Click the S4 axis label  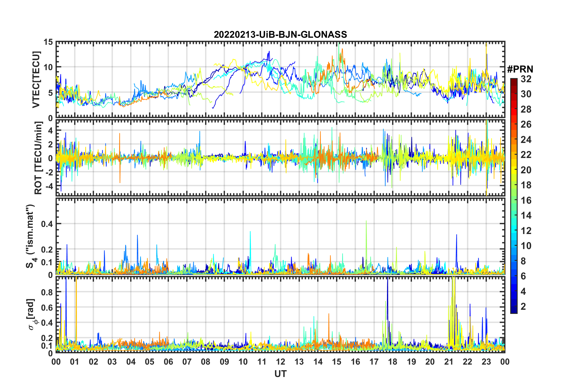pos(30,236)
